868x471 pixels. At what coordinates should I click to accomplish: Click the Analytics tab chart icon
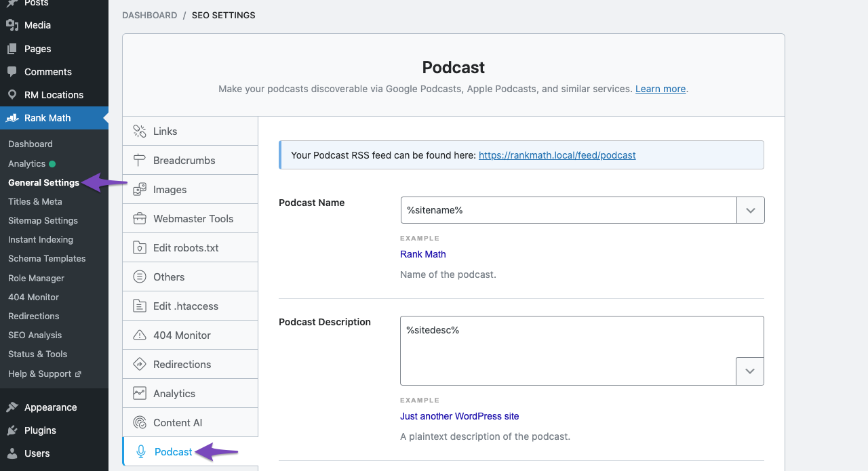coord(140,393)
